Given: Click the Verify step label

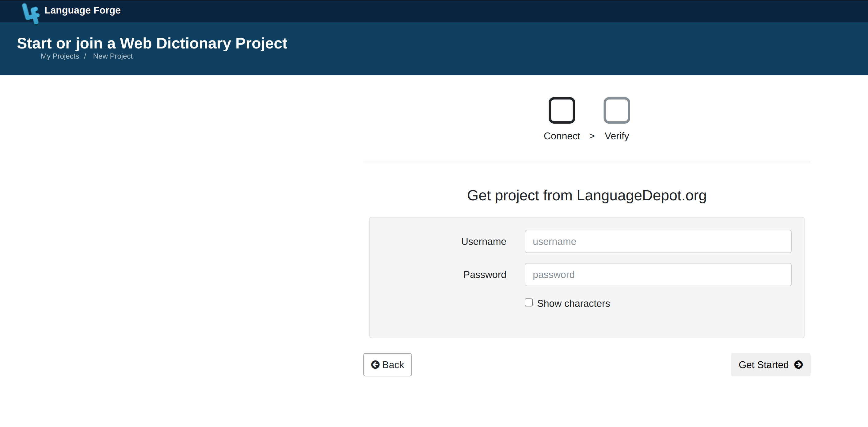Looking at the screenshot, I should (616, 136).
